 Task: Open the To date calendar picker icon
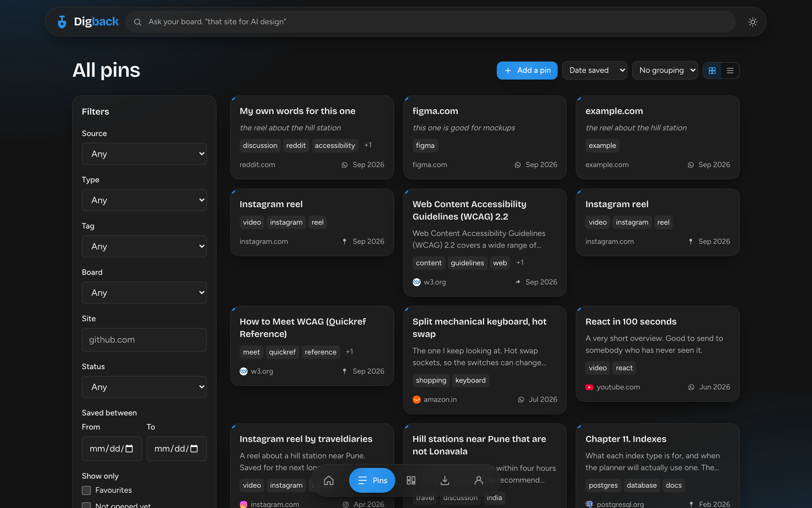194,448
